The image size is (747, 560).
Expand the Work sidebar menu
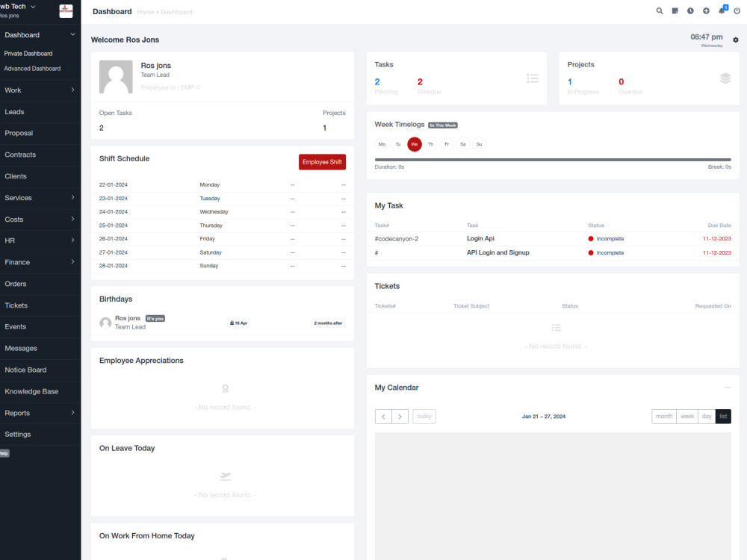72,90
